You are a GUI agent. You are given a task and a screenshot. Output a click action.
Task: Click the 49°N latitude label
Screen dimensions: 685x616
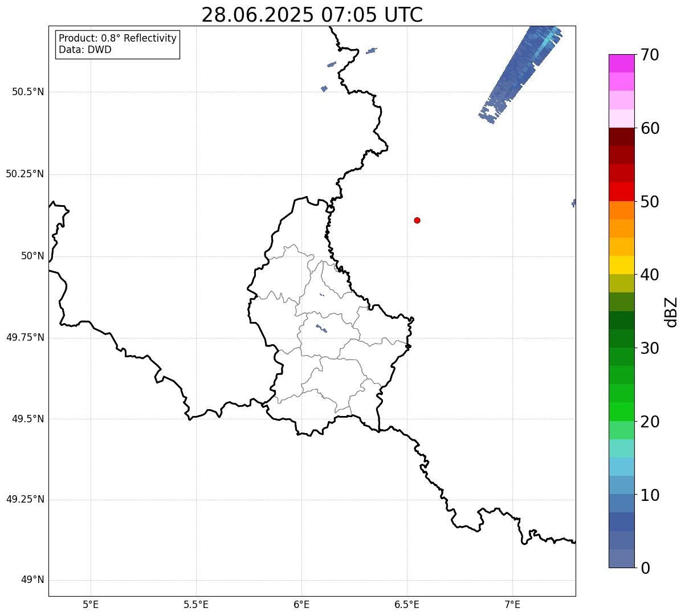pyautogui.click(x=32, y=580)
